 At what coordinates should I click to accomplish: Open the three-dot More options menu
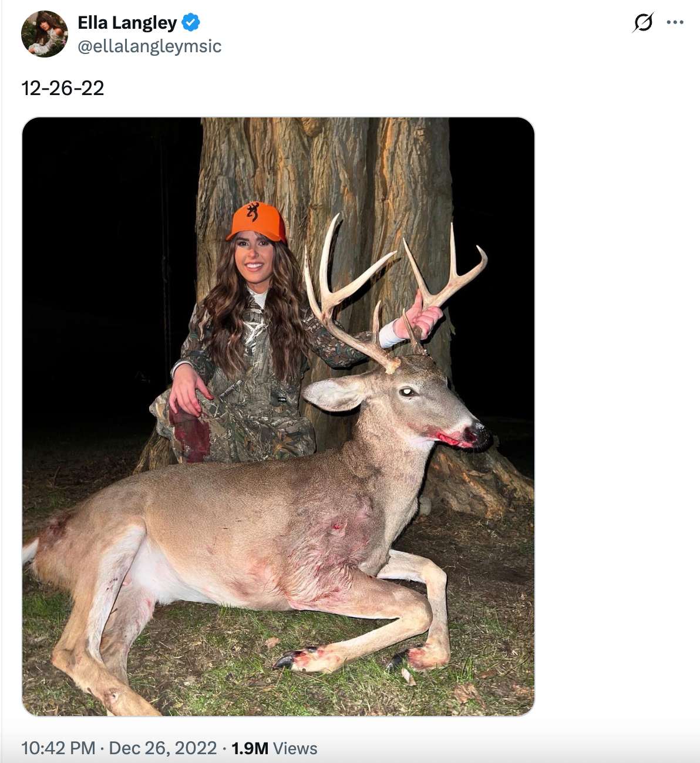675,23
